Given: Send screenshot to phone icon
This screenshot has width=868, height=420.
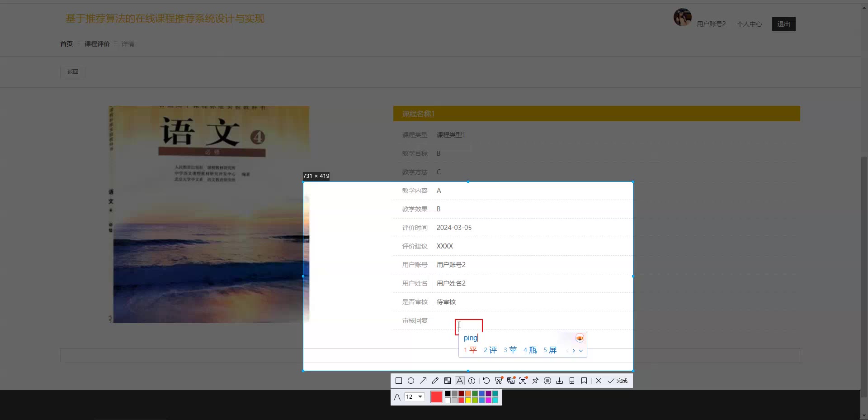Looking at the screenshot, I should (572, 381).
